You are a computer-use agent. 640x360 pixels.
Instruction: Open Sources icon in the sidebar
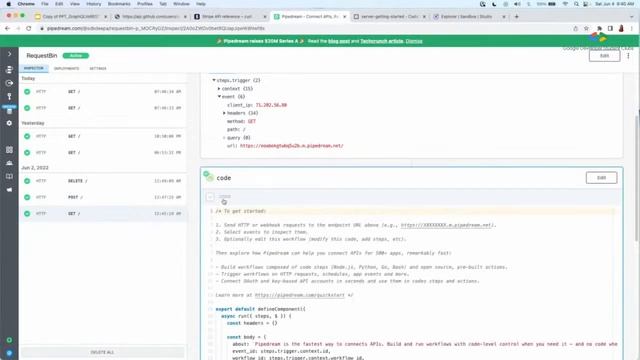9,83
